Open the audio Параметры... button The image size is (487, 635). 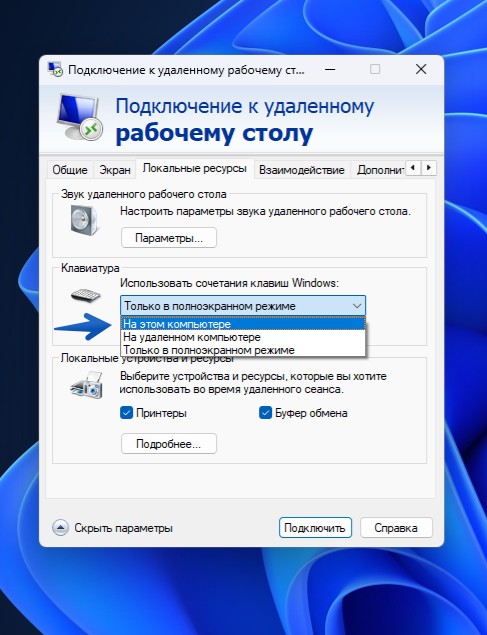pos(169,238)
